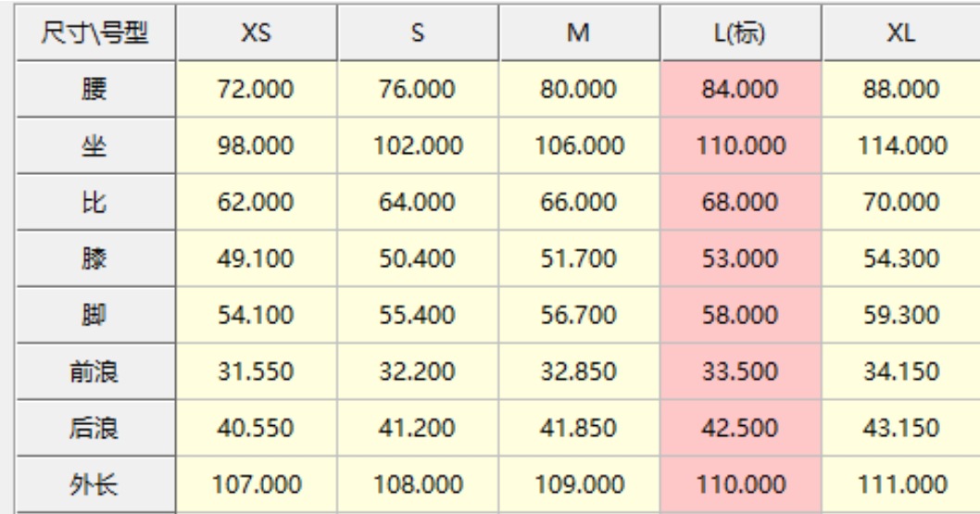The image size is (980, 514).
Task: Select the 72.000 waist cell under XS
Action: (256, 90)
